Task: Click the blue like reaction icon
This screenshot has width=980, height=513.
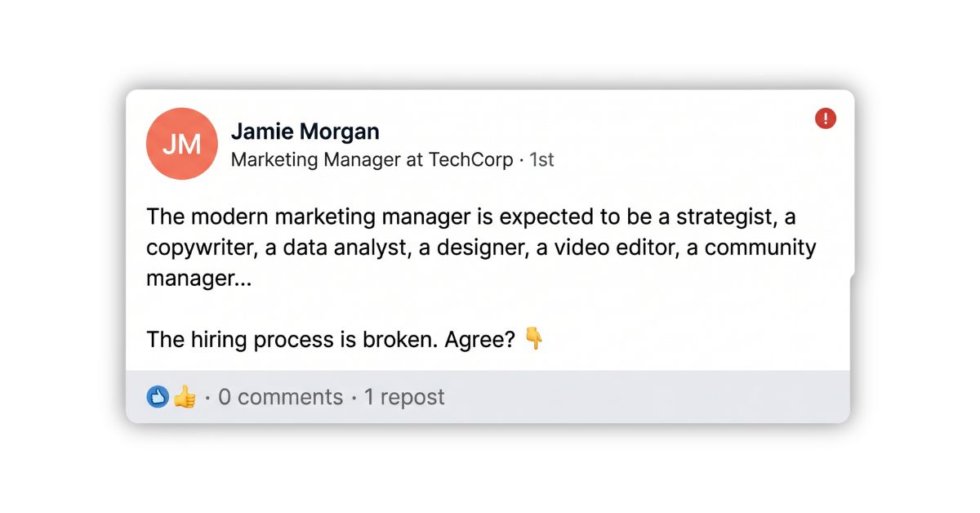Action: 157,397
